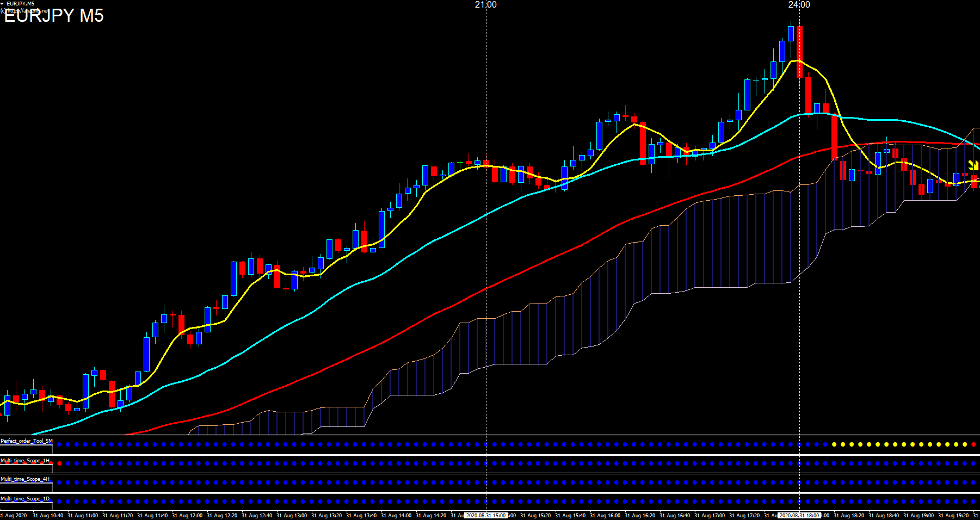
Task: Click the 31 Aug 14:20 time label
Action: (x=431, y=516)
